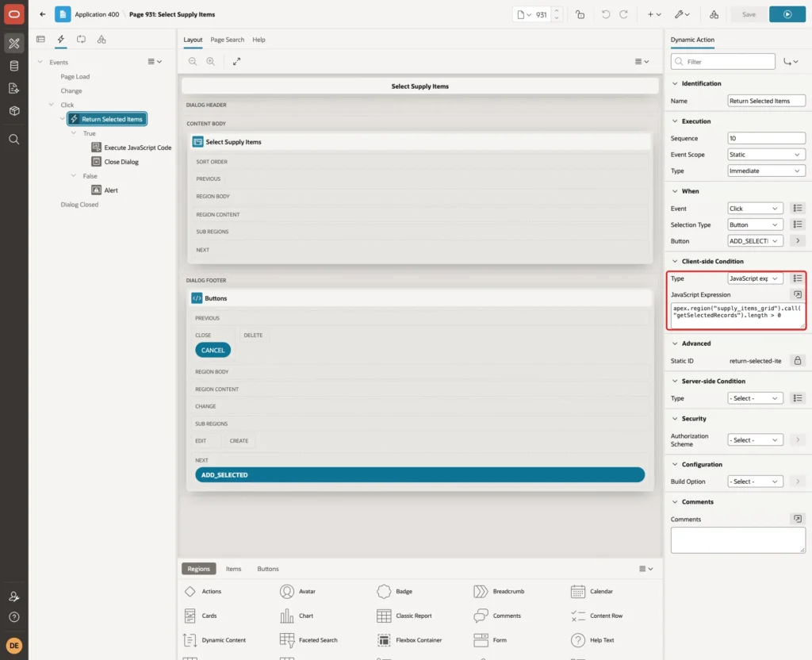The height and width of the screenshot is (660, 812).
Task: Collapse the False actions node
Action: click(x=74, y=175)
